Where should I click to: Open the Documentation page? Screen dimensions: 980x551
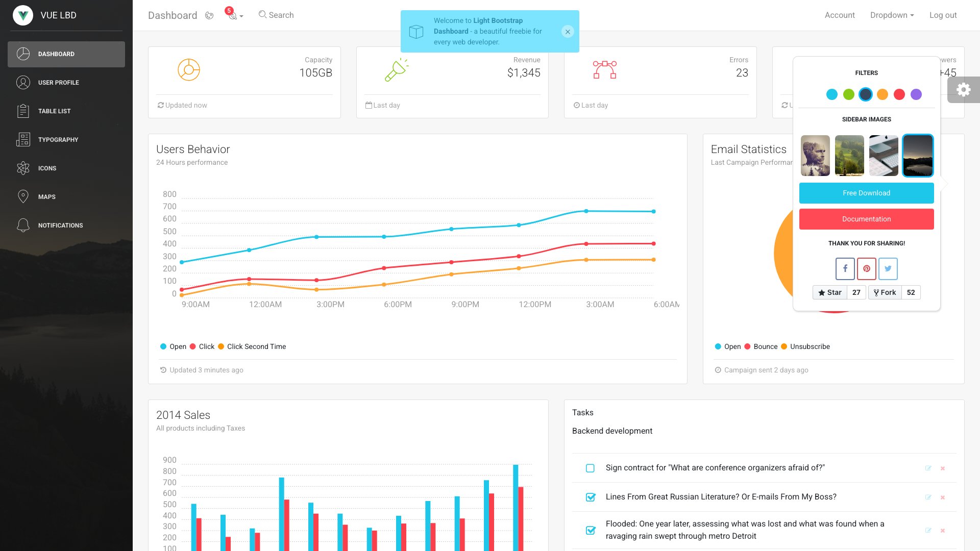[x=866, y=219]
